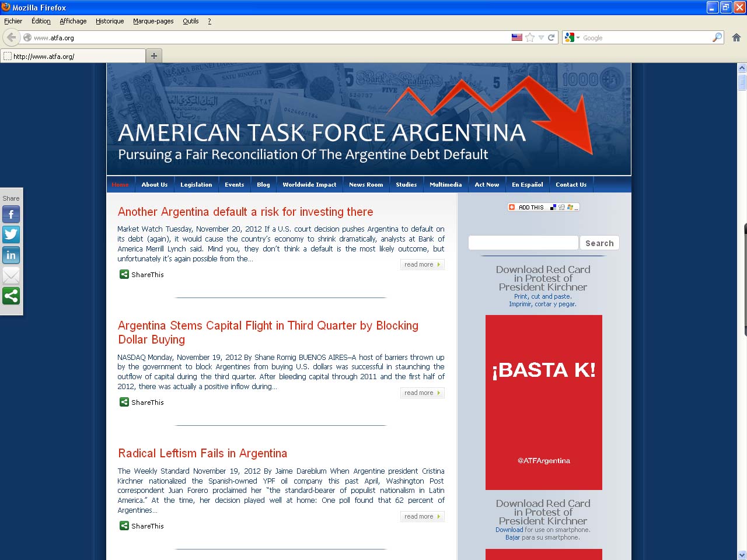
Task: Open Legislation navigation item
Action: pos(196,184)
